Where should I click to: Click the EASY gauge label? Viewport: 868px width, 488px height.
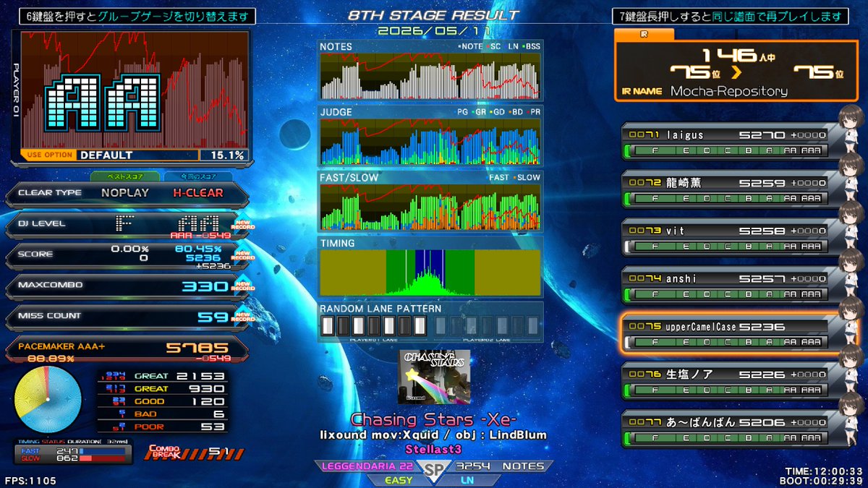(399, 480)
